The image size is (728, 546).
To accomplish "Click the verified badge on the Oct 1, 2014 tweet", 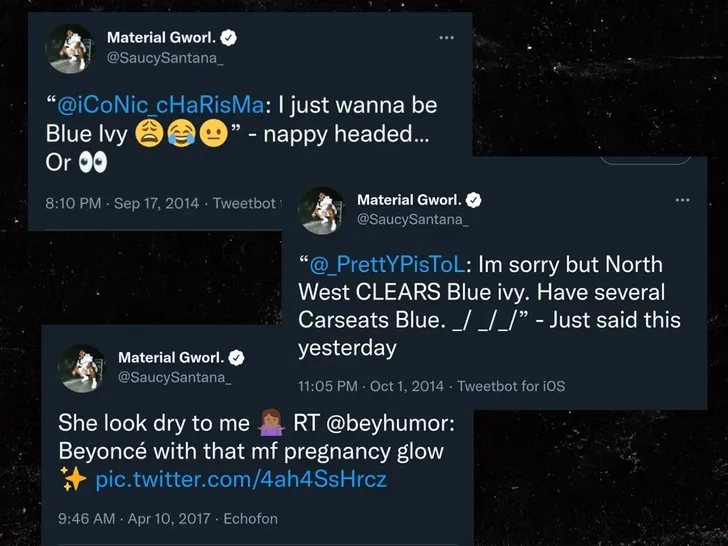I will (474, 200).
